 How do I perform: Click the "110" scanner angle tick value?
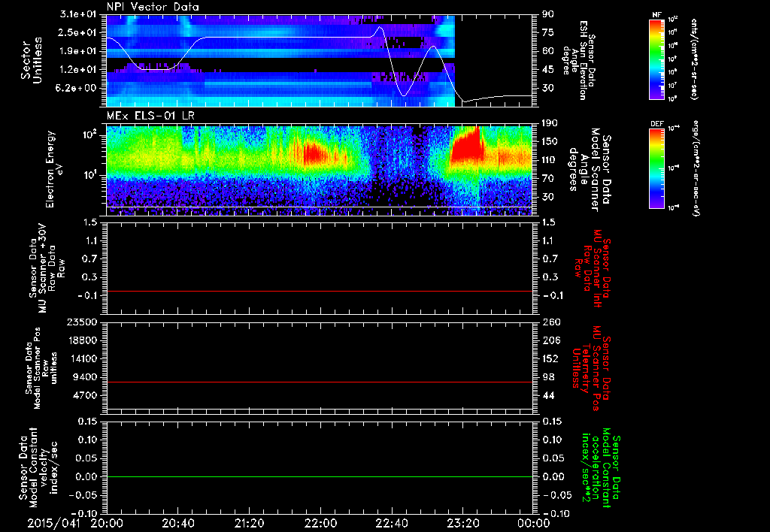click(550, 160)
